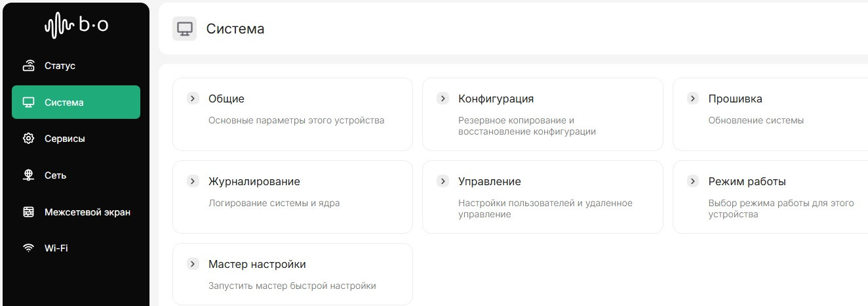
Task: Expand the Общие section chevron
Action: (x=193, y=98)
